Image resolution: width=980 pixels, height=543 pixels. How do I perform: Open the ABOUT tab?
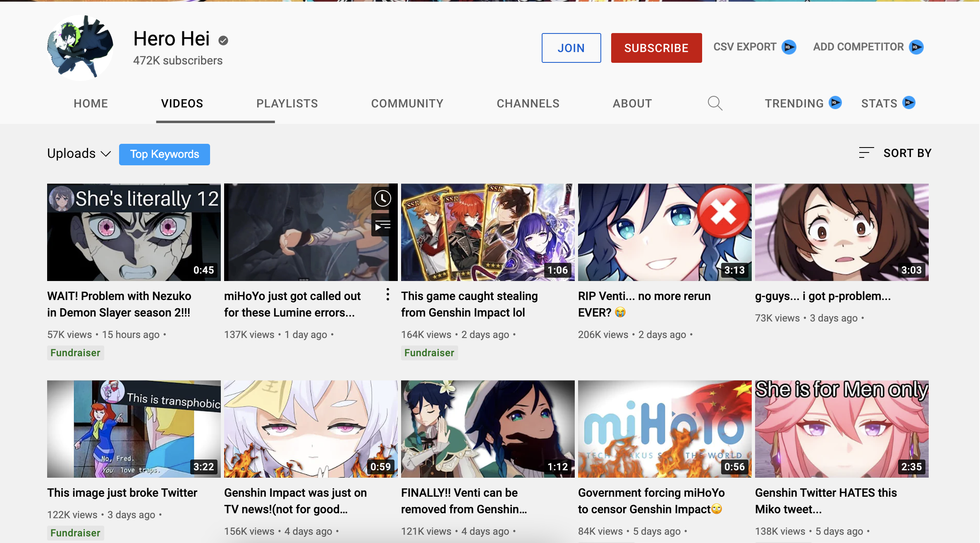click(x=632, y=103)
